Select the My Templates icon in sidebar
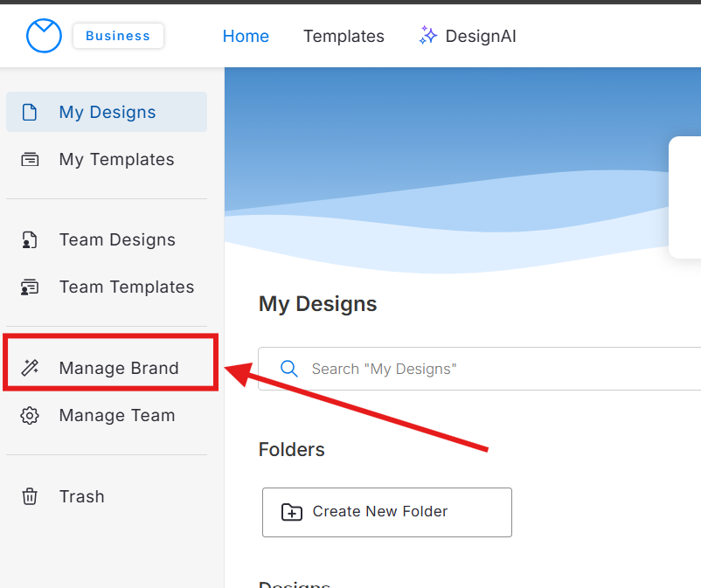 30,159
